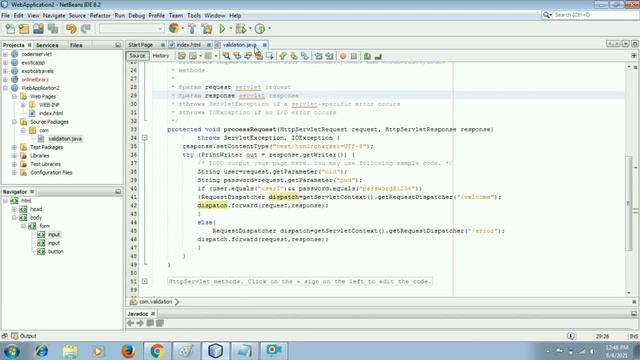Collapse the code fold at line 34
Viewport: 640px width, 360px height.
click(144, 138)
